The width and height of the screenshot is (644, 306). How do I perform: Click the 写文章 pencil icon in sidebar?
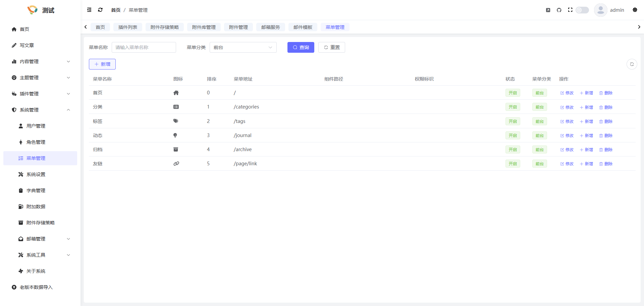tap(14, 45)
